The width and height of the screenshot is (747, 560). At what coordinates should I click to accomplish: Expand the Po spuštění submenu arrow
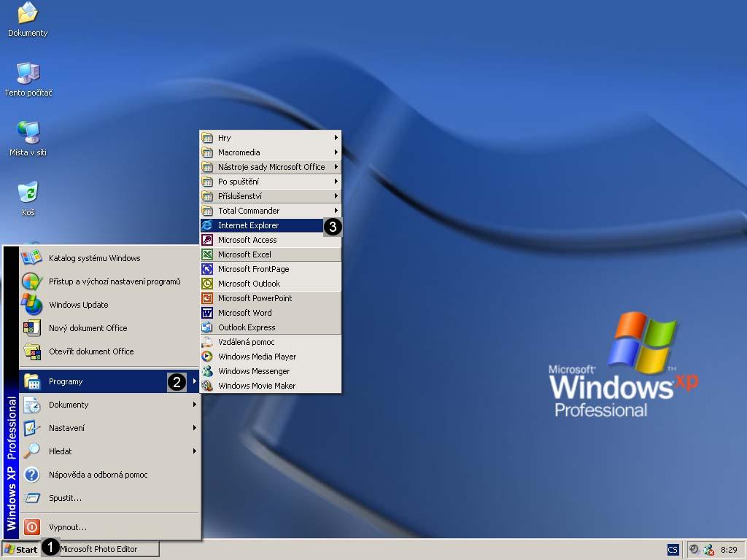point(336,182)
